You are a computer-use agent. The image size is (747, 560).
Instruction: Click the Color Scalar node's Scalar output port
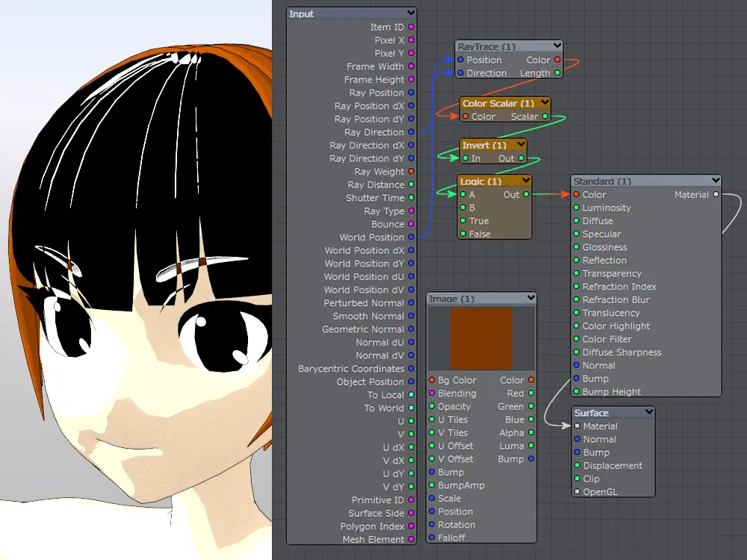coord(545,116)
